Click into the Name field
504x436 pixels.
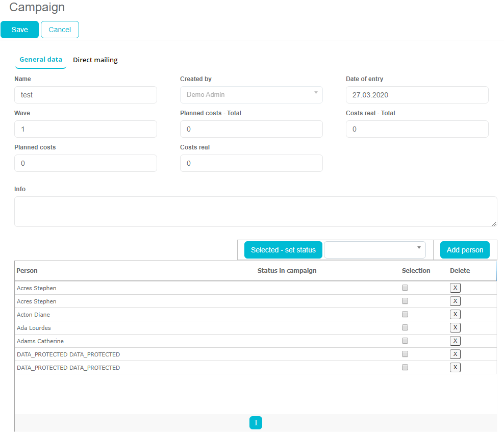pos(86,95)
